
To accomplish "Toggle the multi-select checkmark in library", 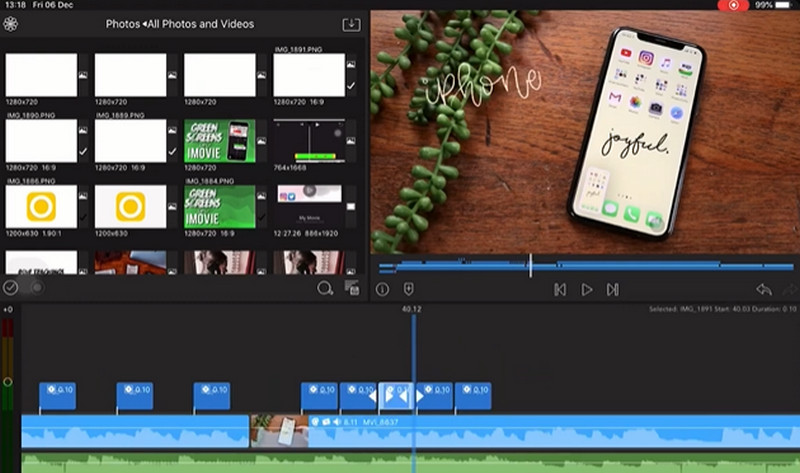I will (x=11, y=287).
